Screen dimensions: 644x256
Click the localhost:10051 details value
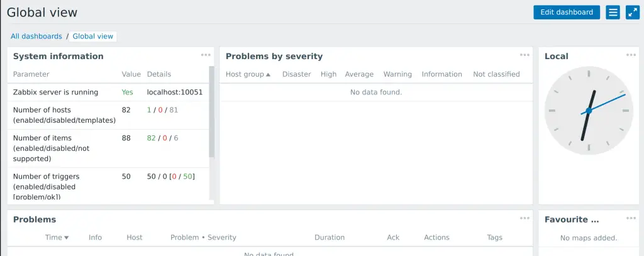(175, 92)
